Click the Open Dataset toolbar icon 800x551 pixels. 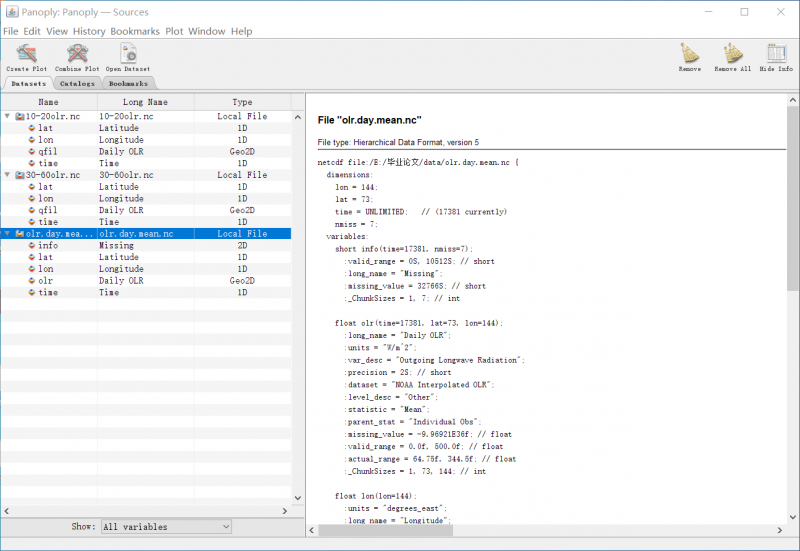[x=128, y=56]
